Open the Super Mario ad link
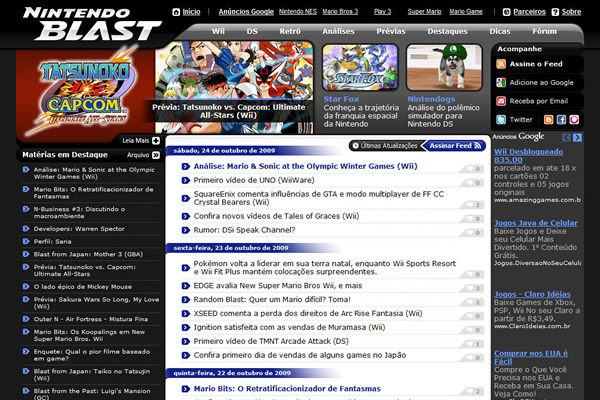Screen dimensions: 600x400 click(424, 11)
